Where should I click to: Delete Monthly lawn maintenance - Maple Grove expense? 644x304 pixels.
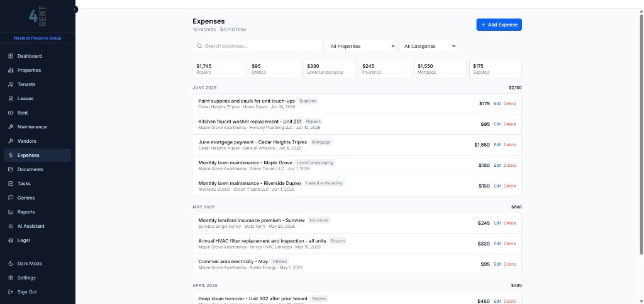coord(509,165)
